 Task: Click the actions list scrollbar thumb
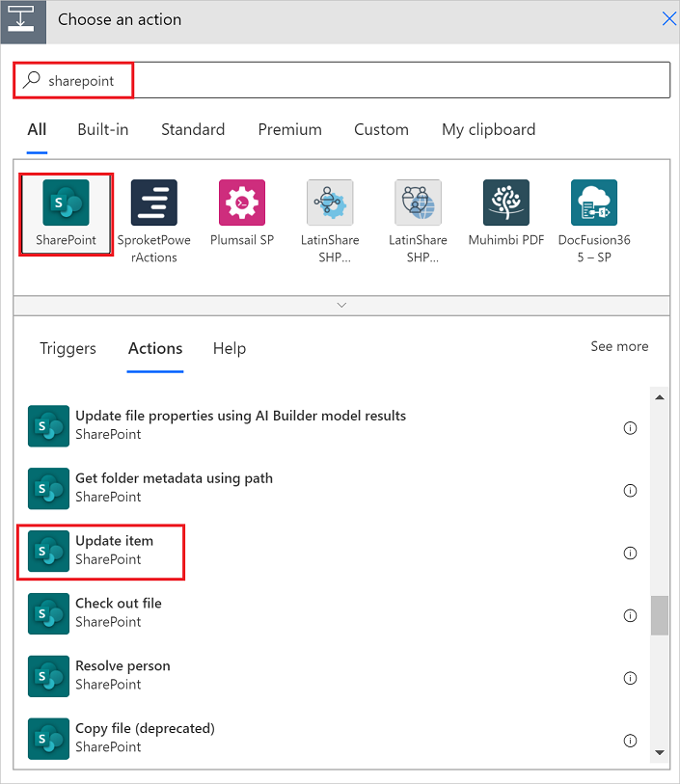[660, 615]
